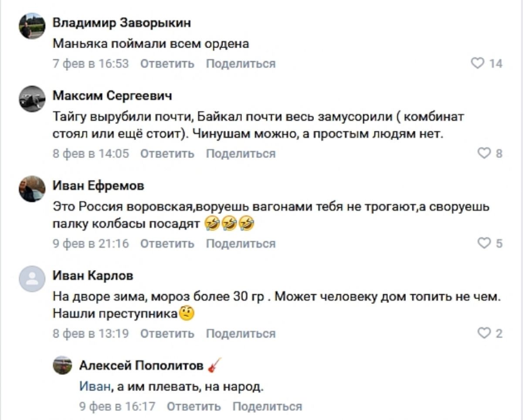The image size is (523, 420).
Task: Open Максим Сергеевич's profile avatar
Action: coord(32,98)
